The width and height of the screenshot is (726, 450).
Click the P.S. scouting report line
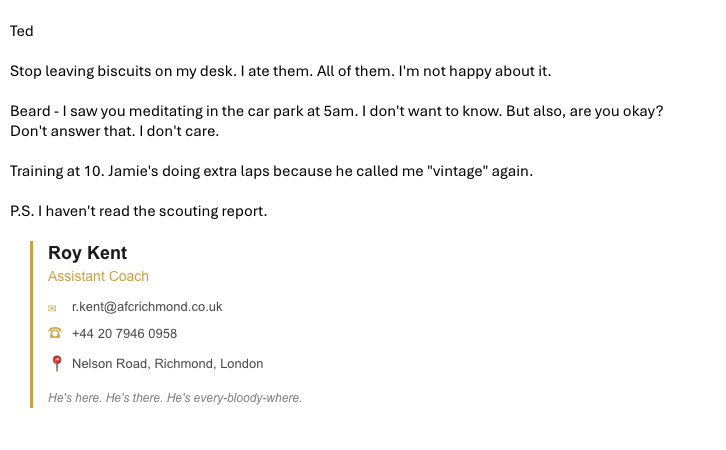coord(138,211)
